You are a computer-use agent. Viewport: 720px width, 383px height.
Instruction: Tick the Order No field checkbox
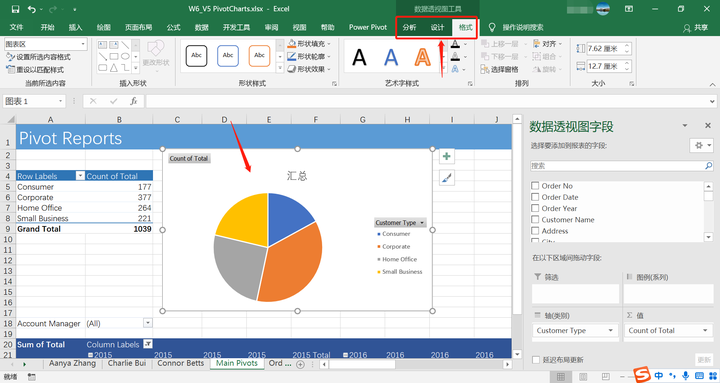[x=535, y=186]
